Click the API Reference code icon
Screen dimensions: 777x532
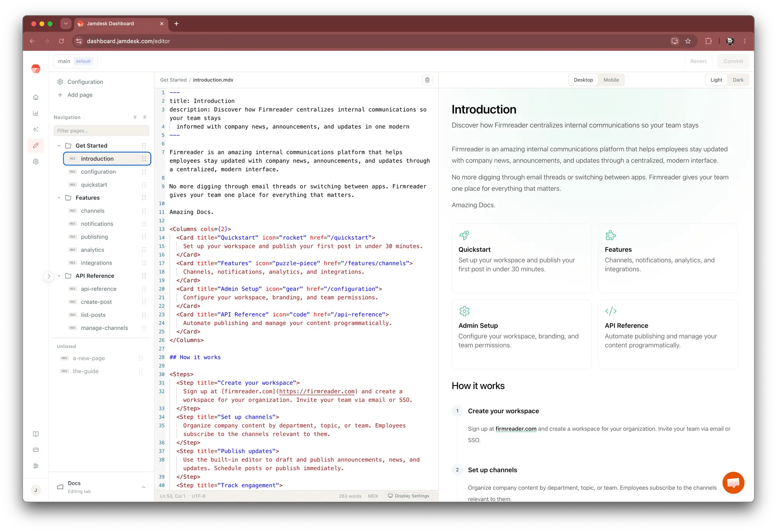(x=610, y=311)
